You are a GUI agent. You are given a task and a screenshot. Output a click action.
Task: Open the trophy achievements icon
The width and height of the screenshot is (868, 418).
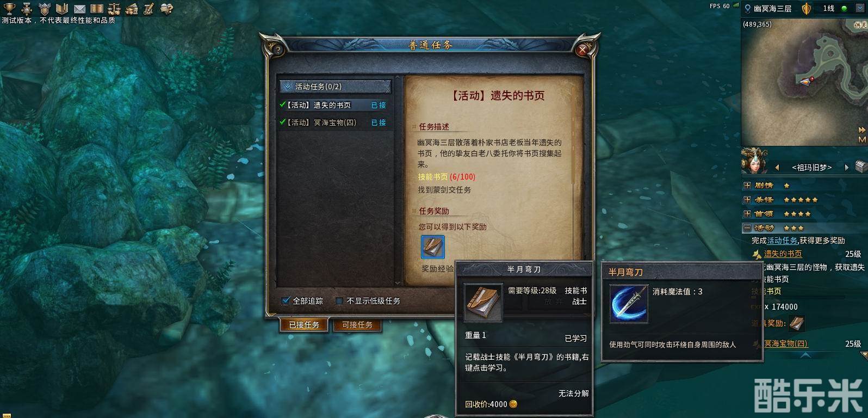click(9, 8)
